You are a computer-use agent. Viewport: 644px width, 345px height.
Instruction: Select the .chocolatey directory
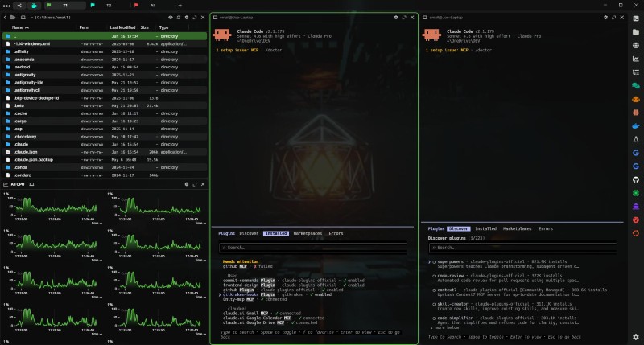(x=105, y=137)
